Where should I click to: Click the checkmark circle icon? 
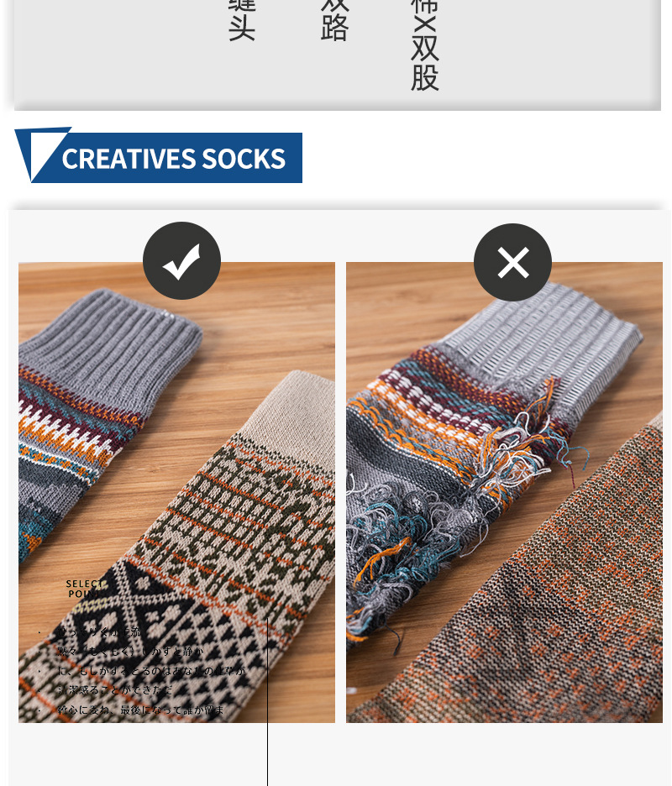coord(181,260)
